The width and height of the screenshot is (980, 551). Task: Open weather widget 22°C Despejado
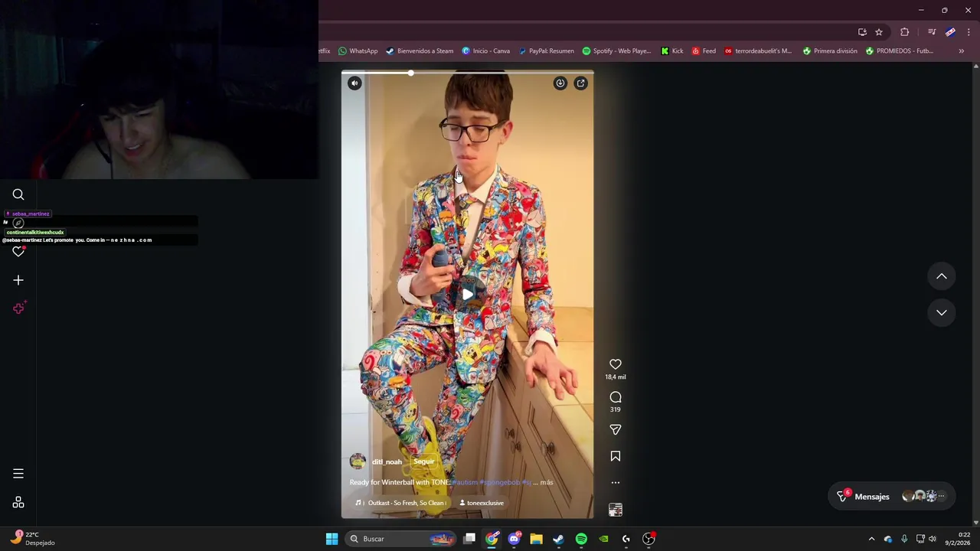[33, 539]
